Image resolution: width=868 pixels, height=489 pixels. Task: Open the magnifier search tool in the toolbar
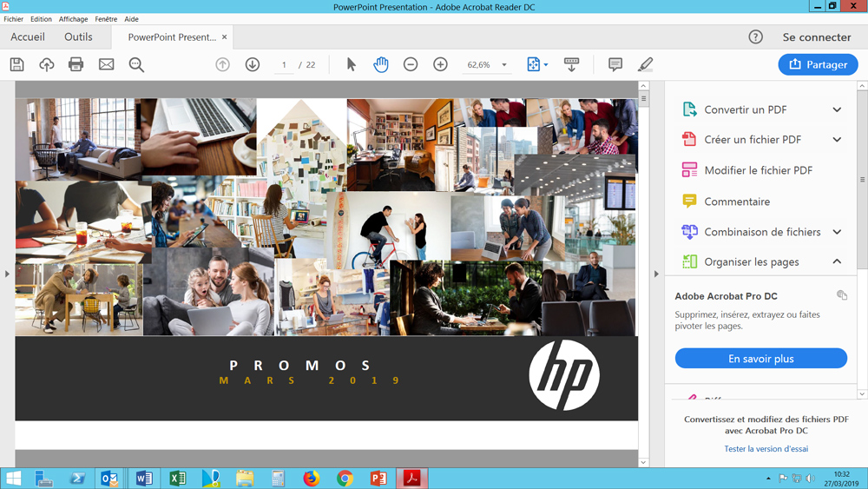pos(136,65)
